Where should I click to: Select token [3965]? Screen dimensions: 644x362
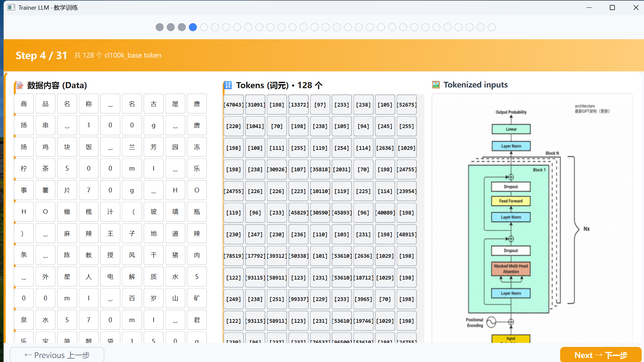363,299
